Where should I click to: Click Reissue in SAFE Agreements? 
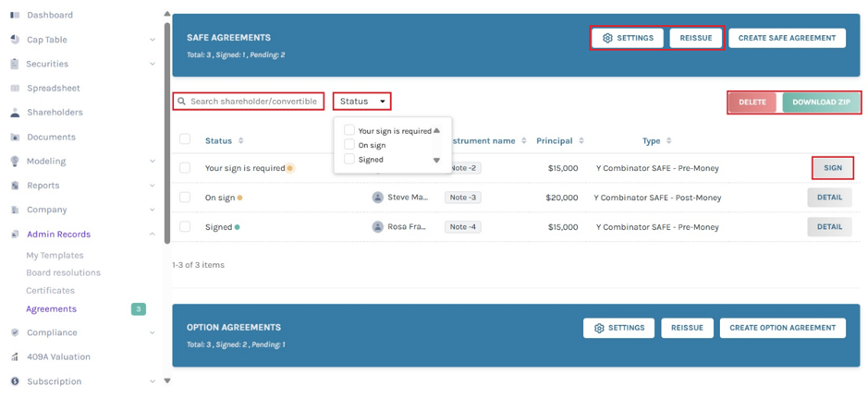(696, 38)
